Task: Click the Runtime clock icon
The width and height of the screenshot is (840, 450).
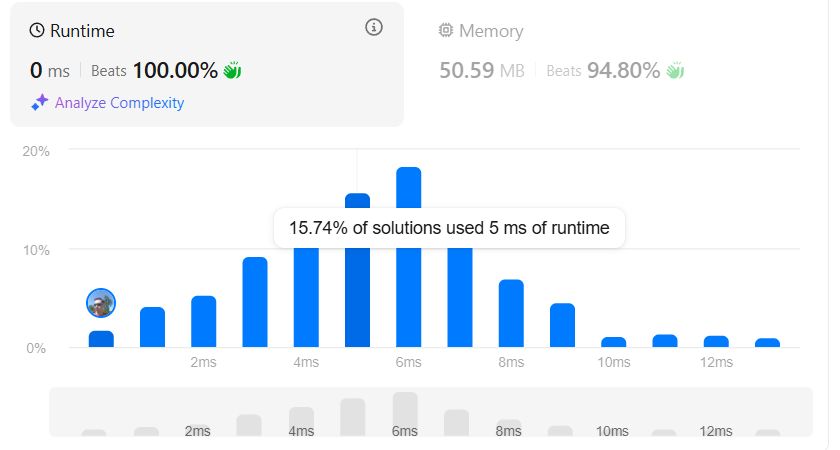Action: [37, 31]
